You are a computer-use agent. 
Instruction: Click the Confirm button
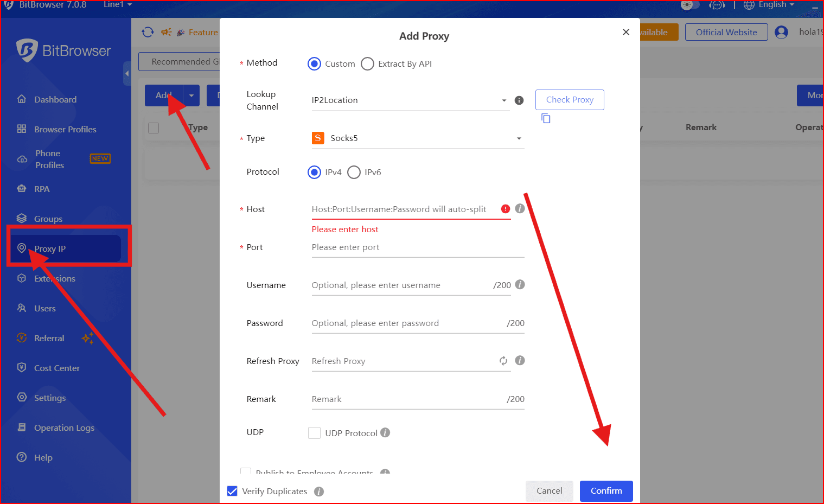pos(606,491)
